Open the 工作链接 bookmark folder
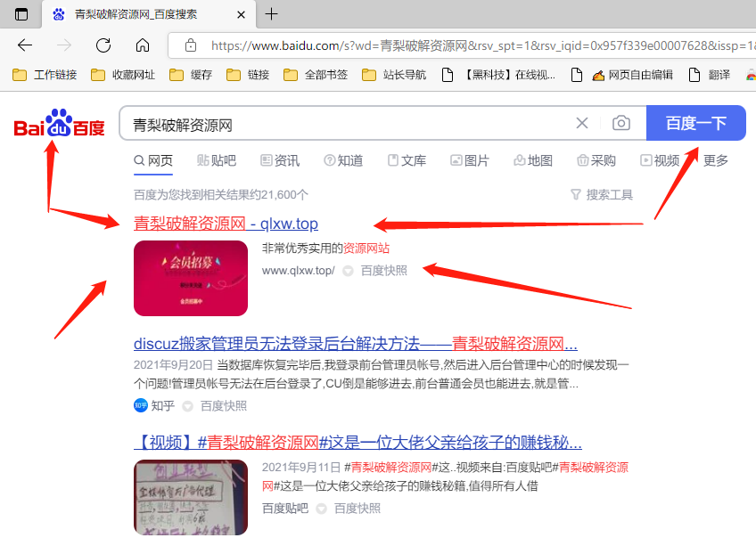Image resolution: width=756 pixels, height=546 pixels. pyautogui.click(x=45, y=75)
